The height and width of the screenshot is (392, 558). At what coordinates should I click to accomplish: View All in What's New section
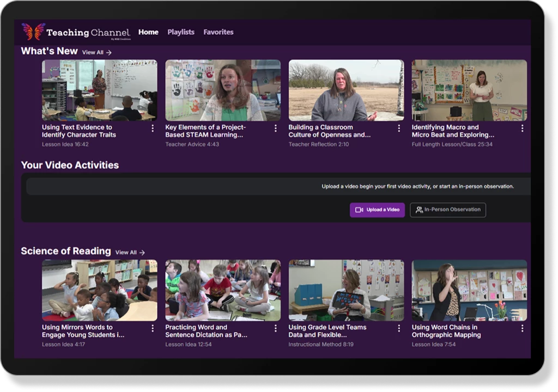click(97, 53)
